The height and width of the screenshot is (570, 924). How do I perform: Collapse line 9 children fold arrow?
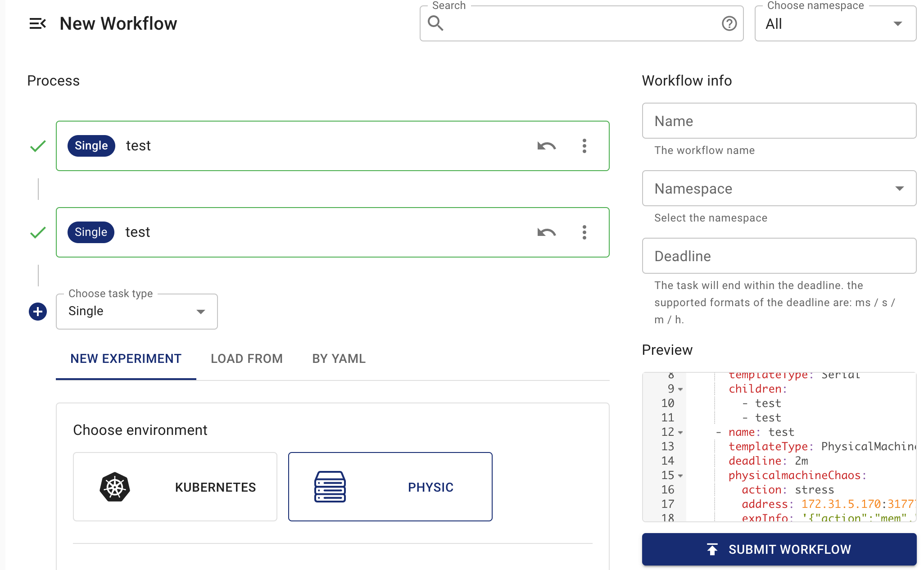(x=680, y=389)
